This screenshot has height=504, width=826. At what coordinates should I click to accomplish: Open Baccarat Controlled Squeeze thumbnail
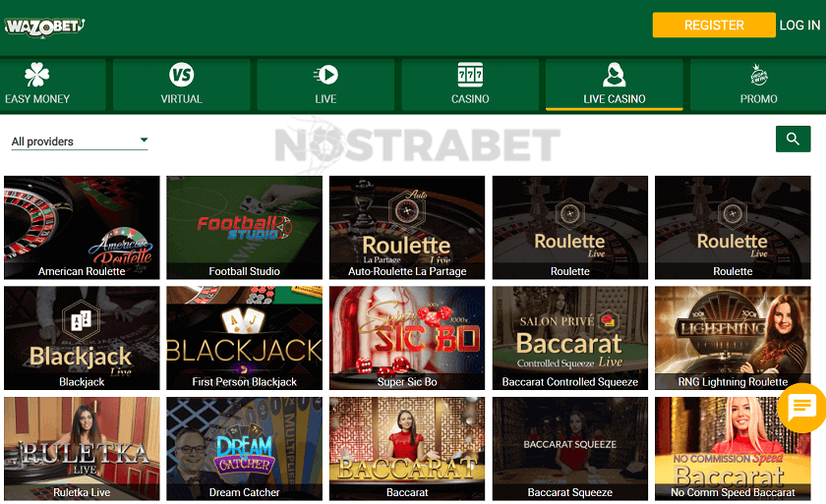(570, 338)
